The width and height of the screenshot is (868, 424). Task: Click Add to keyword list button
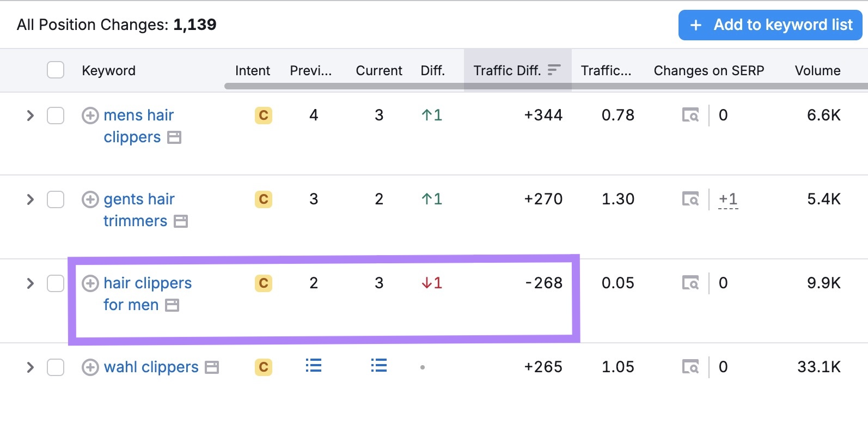[770, 25]
